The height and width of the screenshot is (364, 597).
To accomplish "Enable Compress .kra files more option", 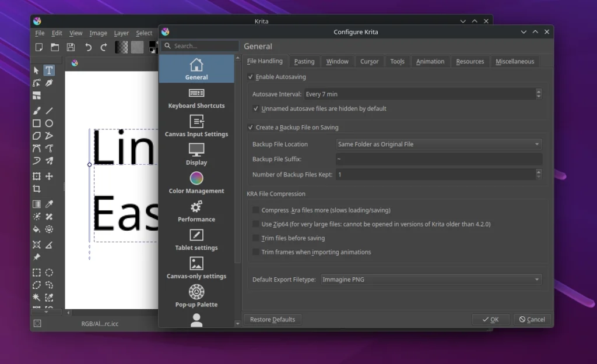I will (x=255, y=210).
